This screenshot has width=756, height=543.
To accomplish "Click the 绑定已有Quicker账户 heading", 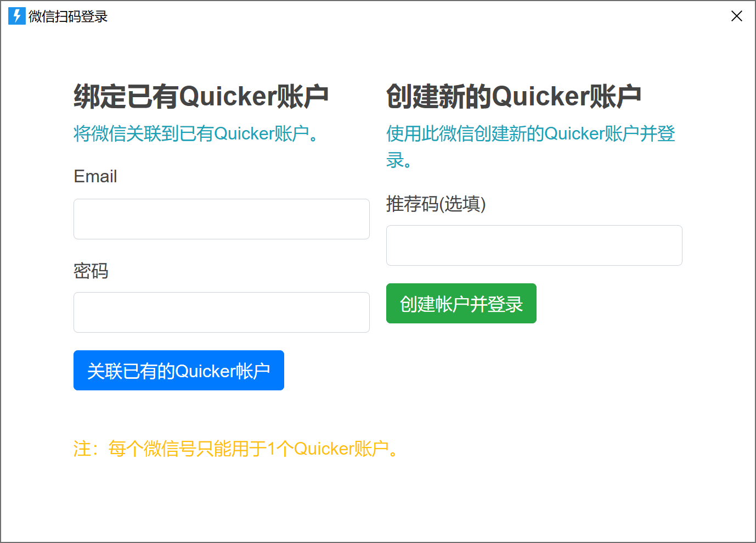I will pos(201,96).
